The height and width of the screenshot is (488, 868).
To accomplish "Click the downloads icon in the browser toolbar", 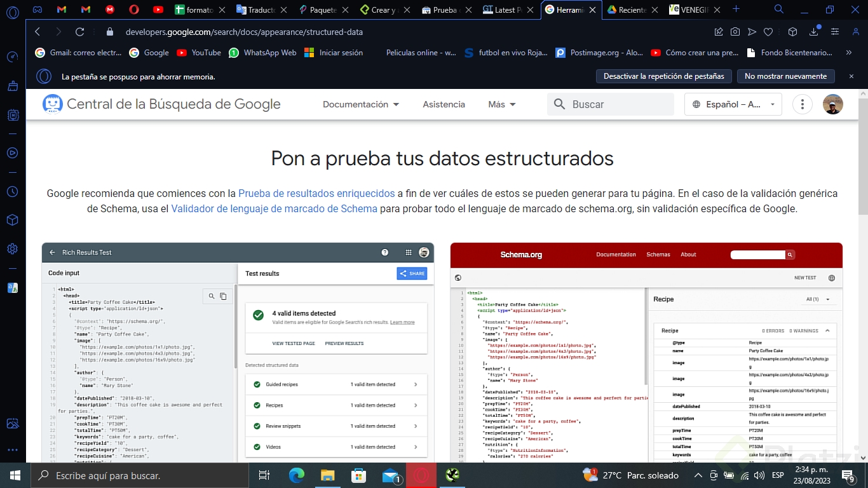I will (x=813, y=31).
